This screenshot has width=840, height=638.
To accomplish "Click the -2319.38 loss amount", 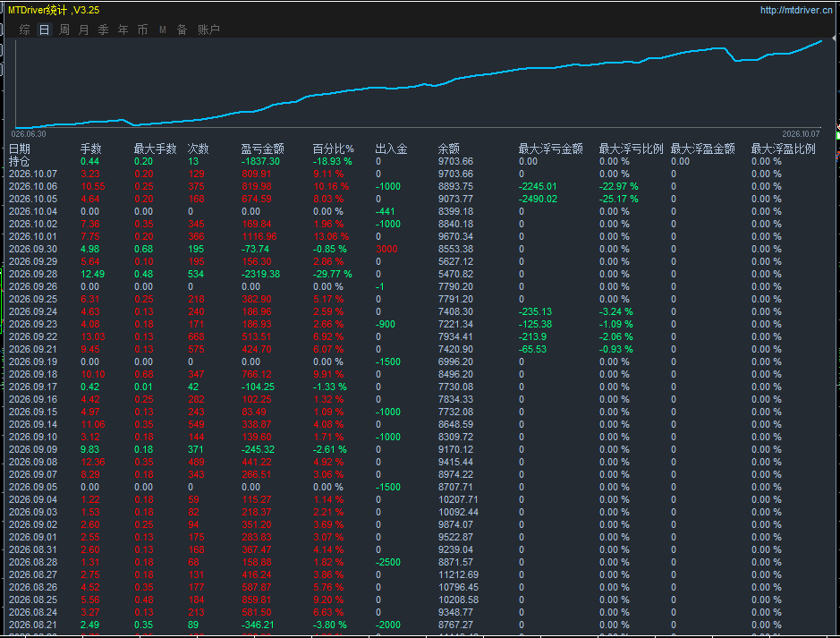I will (260, 275).
